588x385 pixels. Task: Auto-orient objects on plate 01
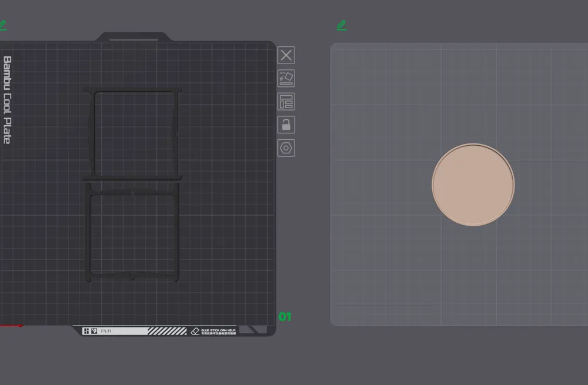click(286, 78)
